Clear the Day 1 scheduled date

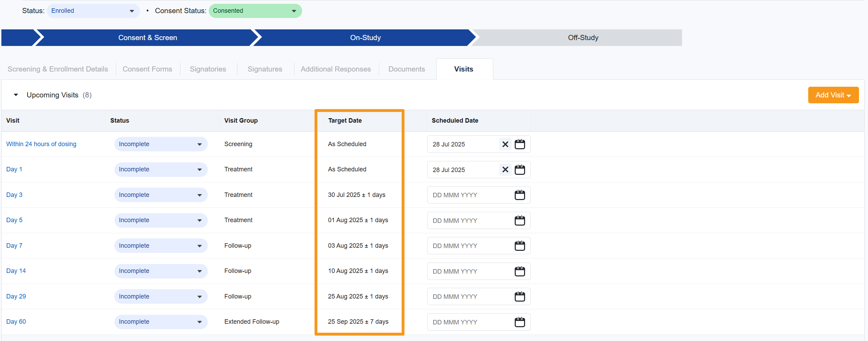coord(505,170)
